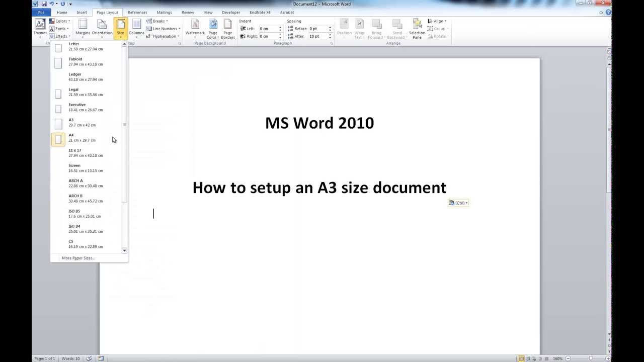Switch to the Mailings tab
This screenshot has height=362, width=644.
(164, 13)
